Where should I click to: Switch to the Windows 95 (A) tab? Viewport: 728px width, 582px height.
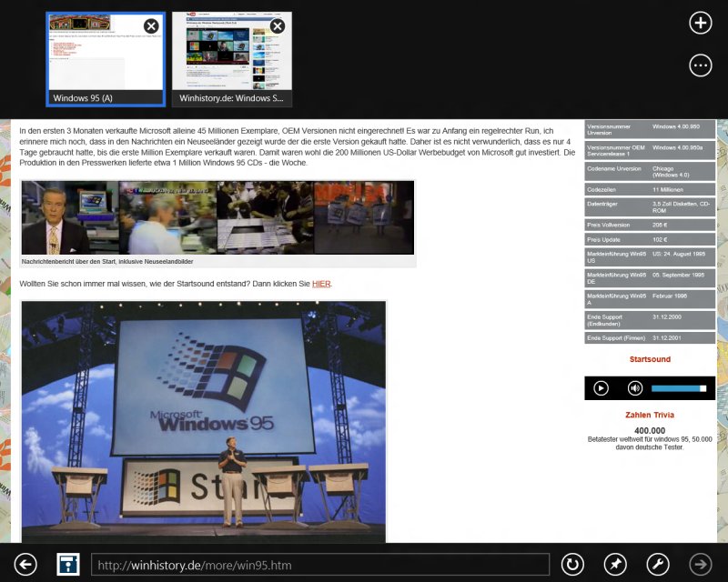click(106, 59)
